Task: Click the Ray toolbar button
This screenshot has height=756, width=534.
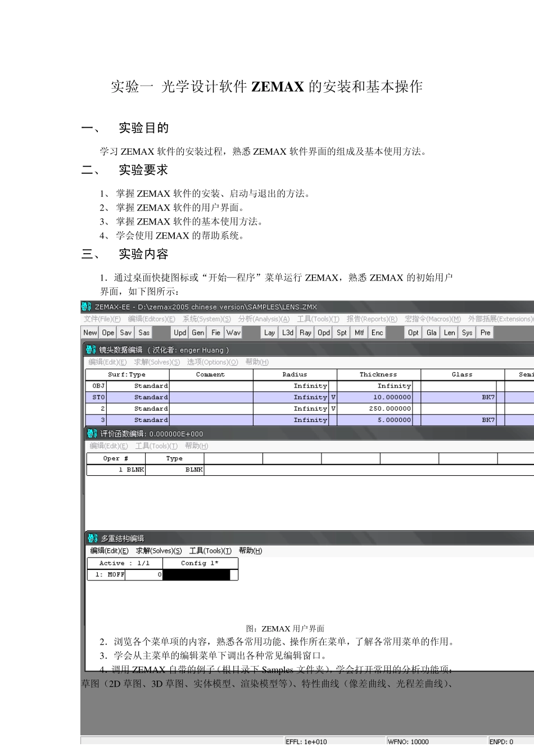Action: (306, 333)
